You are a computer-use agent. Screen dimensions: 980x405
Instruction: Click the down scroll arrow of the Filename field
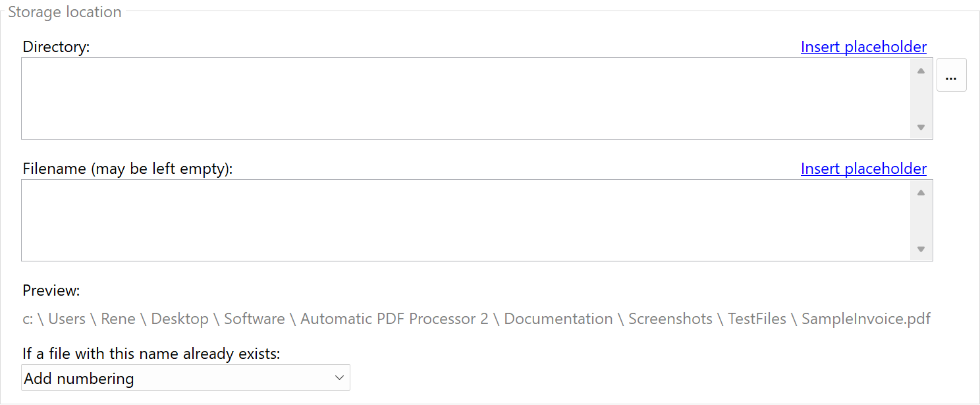pos(921,250)
